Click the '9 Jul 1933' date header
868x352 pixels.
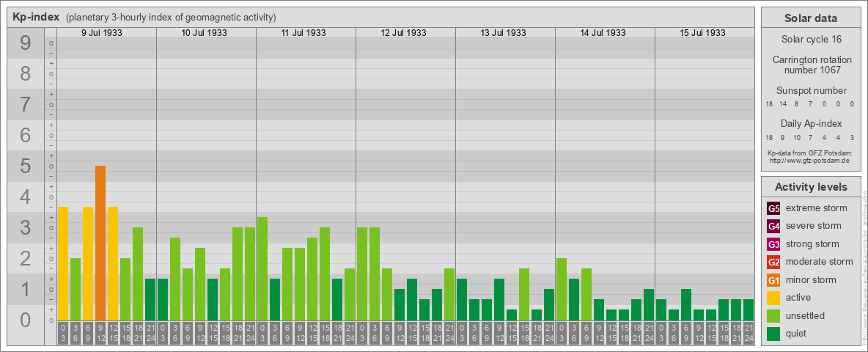102,33
